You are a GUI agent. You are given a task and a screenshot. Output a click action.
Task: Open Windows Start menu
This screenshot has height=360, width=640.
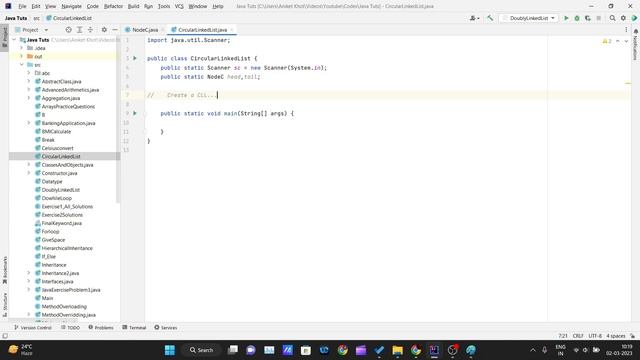click(x=170, y=350)
